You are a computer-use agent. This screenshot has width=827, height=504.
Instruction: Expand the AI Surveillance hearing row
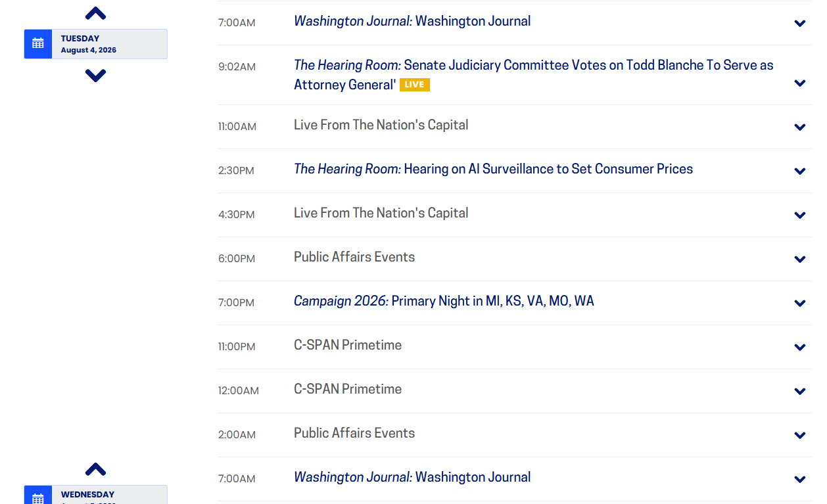click(x=800, y=172)
